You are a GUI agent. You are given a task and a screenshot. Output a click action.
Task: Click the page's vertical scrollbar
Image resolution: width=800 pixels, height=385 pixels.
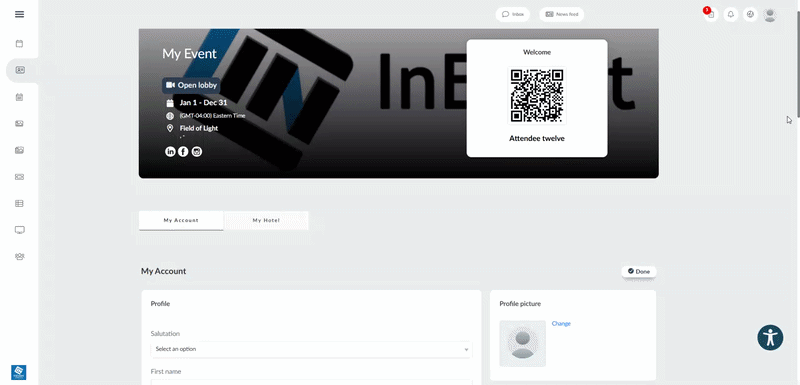[797, 64]
